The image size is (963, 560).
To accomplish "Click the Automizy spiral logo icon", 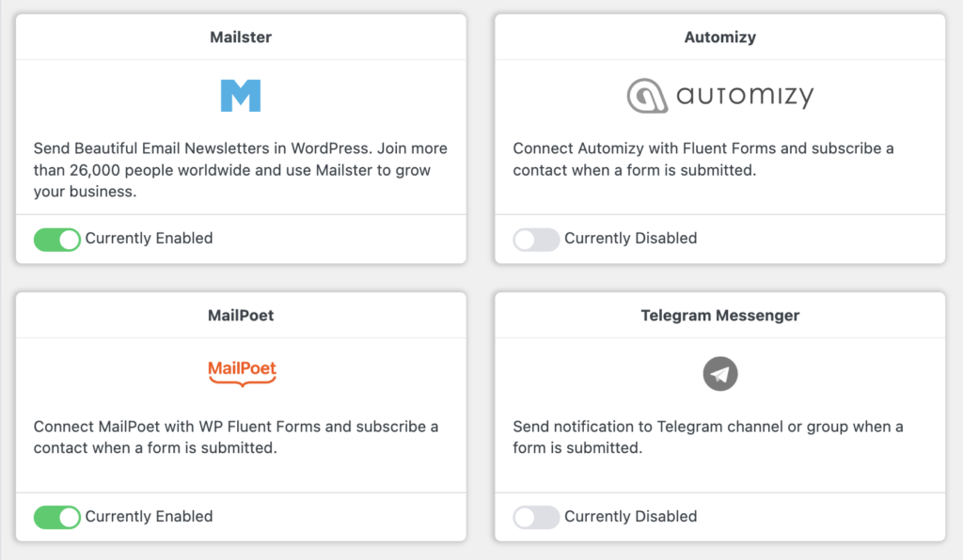I will pyautogui.click(x=647, y=96).
